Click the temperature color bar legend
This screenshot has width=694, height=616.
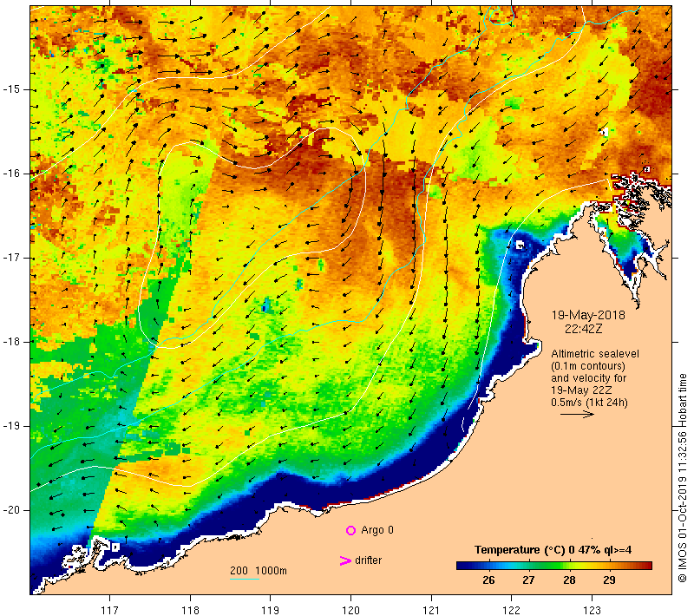[554, 566]
